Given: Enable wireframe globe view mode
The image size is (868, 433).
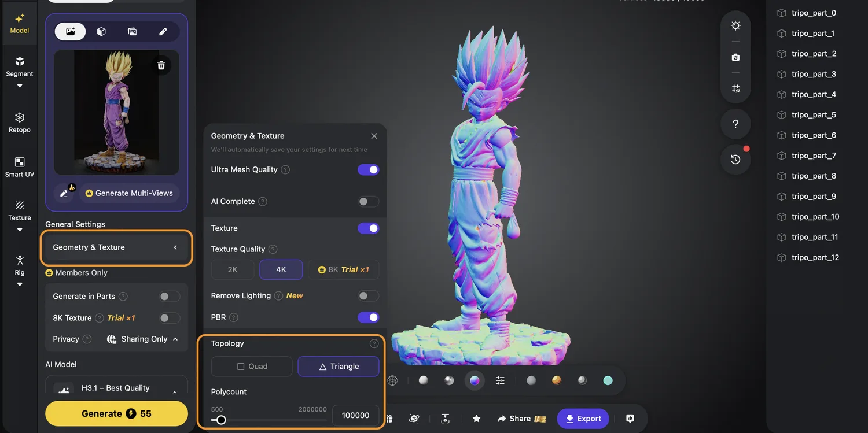Looking at the screenshot, I should pyautogui.click(x=392, y=380).
